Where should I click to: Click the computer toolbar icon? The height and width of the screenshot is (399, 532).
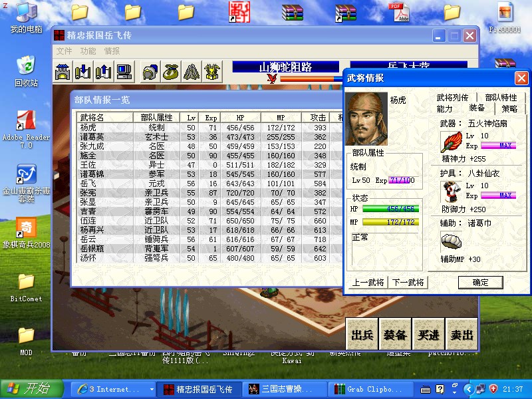click(x=123, y=71)
